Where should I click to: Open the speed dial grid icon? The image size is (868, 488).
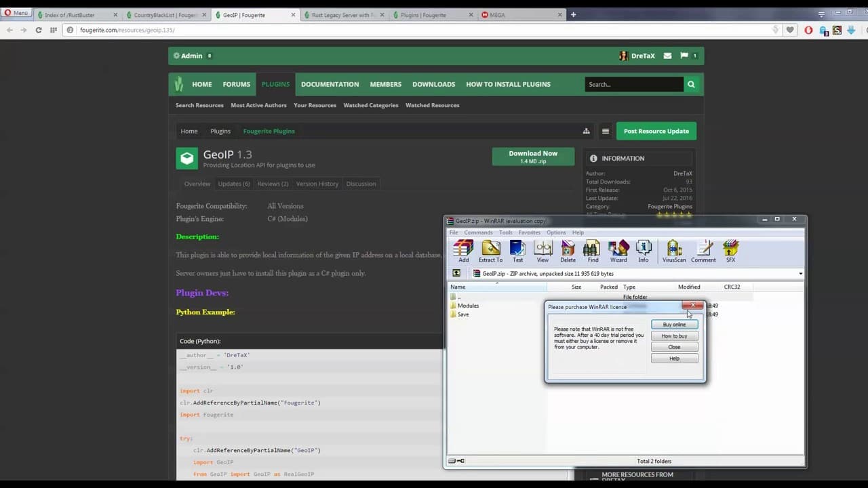pyautogui.click(x=54, y=30)
